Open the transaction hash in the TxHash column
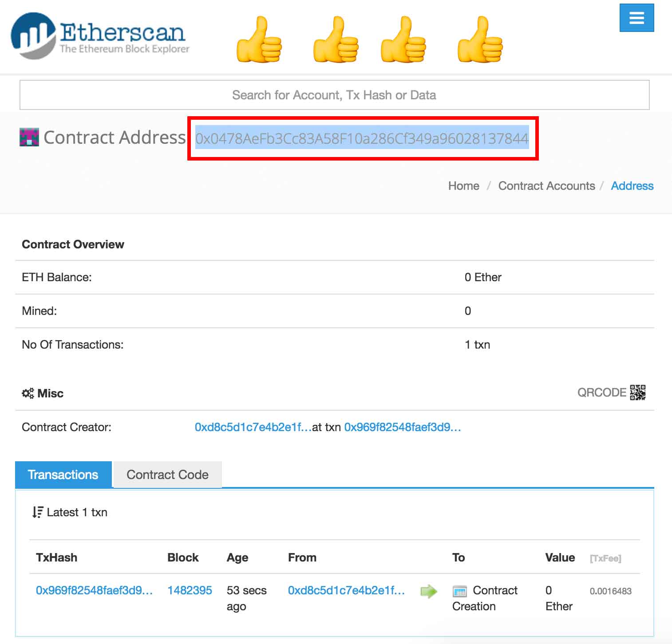The image size is (672, 644). point(95,590)
